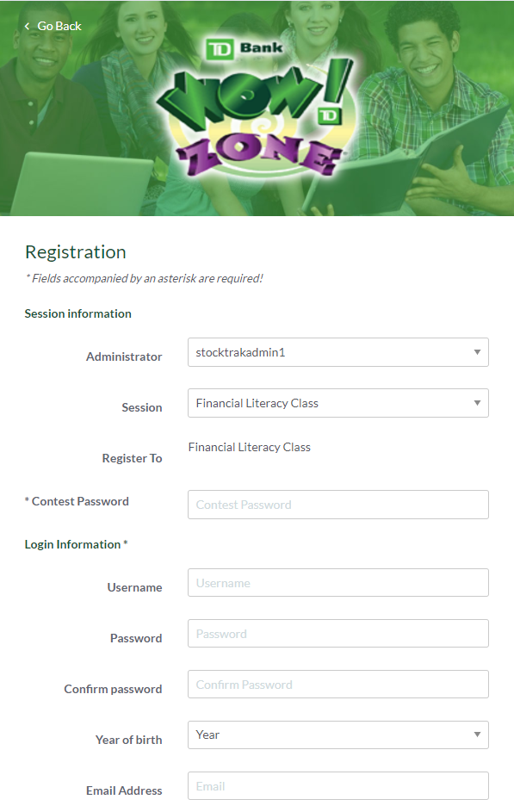Click the Session information heading
This screenshot has height=812, width=514.
pyautogui.click(x=77, y=313)
